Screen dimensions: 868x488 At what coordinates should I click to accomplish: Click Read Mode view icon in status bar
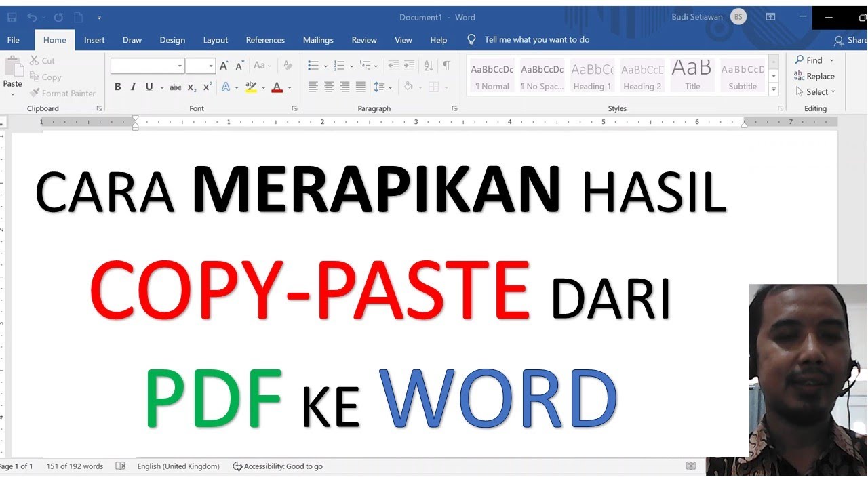point(691,466)
